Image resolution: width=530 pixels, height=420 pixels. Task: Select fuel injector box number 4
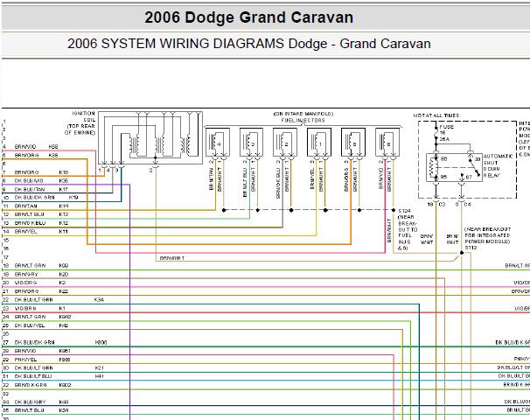[218, 142]
